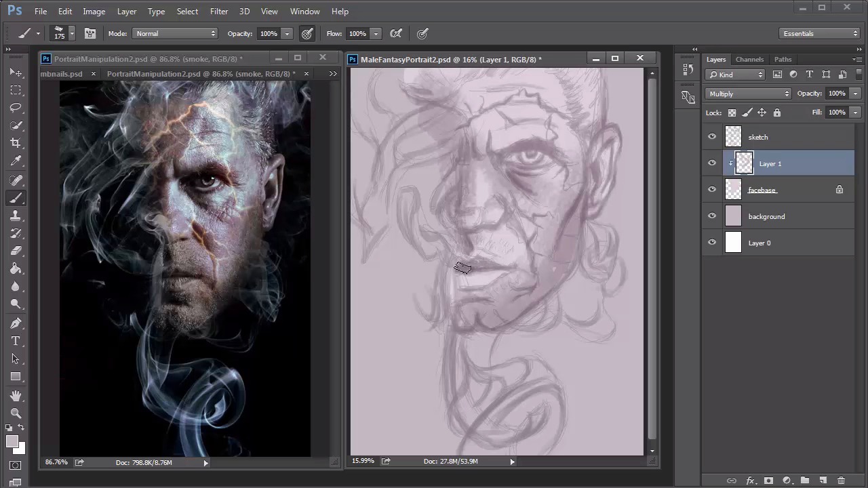Image resolution: width=868 pixels, height=488 pixels.
Task: Switch to the mbnails.psd document tab
Action: (x=62, y=74)
